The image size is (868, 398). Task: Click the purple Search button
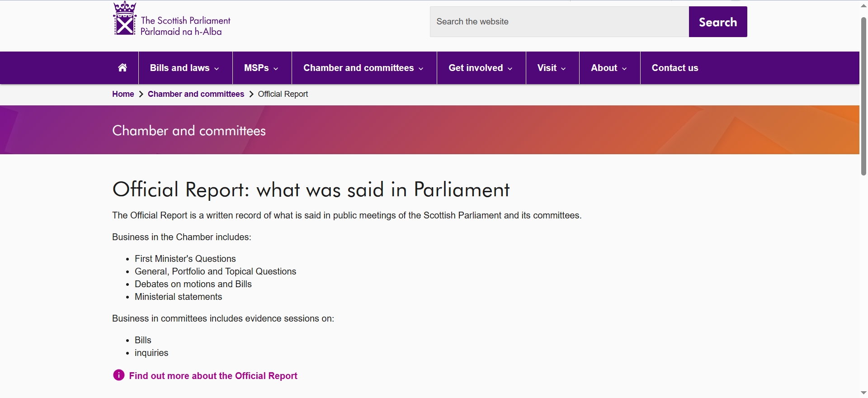(x=718, y=22)
